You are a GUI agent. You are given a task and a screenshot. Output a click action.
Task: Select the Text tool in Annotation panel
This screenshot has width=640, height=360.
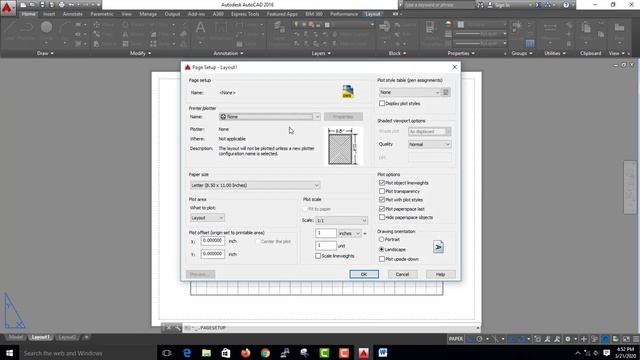tap(200, 28)
